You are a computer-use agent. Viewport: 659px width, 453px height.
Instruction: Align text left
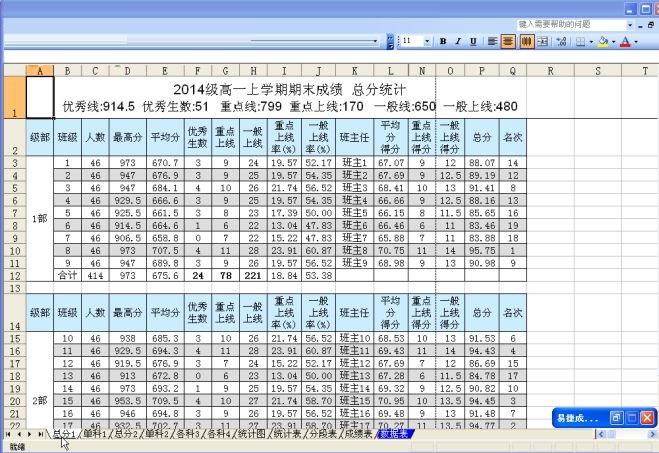[493, 42]
